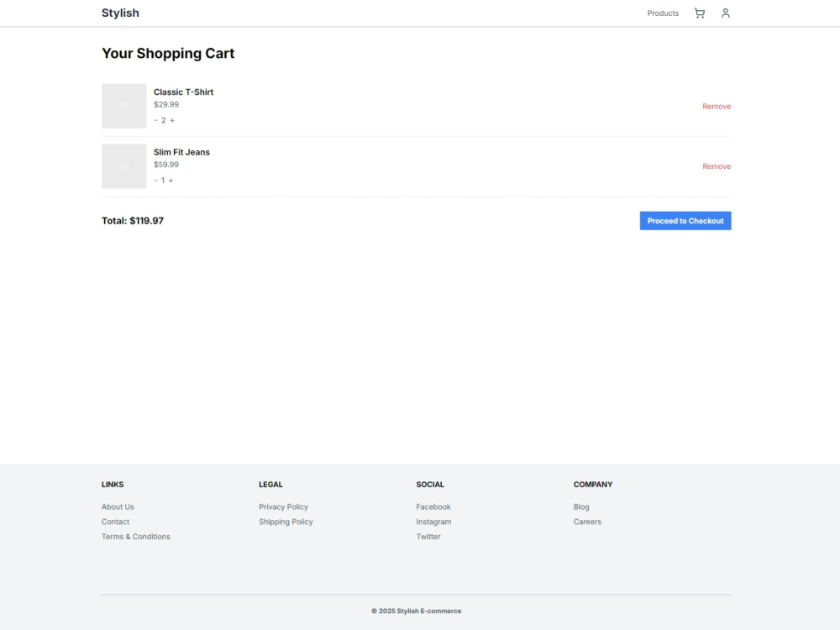Open the Careers footer link
This screenshot has width=840, height=630.
point(587,522)
